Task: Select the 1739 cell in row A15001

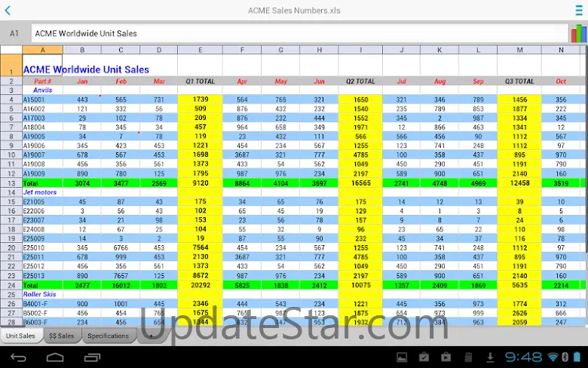Action: (201, 100)
